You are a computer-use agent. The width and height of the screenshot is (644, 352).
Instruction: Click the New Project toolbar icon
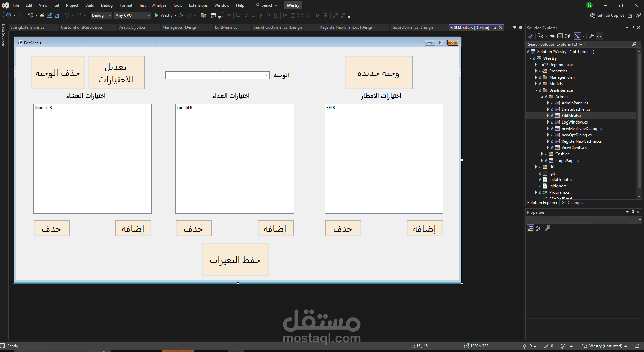coord(31,15)
